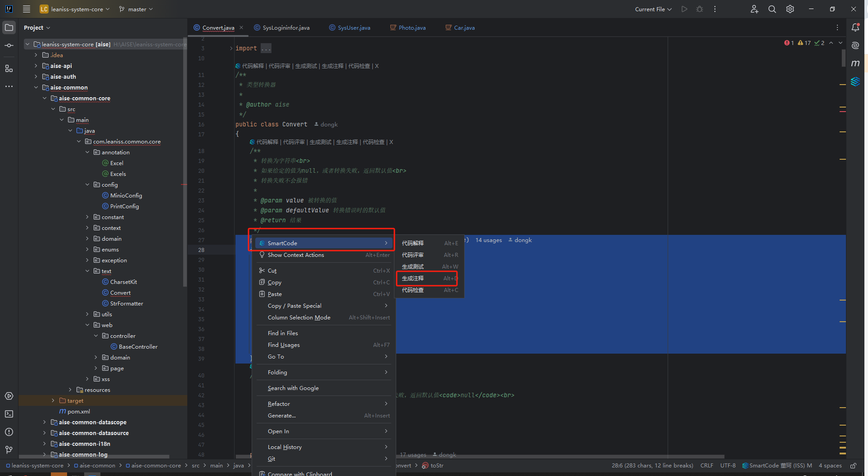Screen dimensions: 868x476
Task: Open the run toolbar More Actions menu
Action: (x=715, y=9)
